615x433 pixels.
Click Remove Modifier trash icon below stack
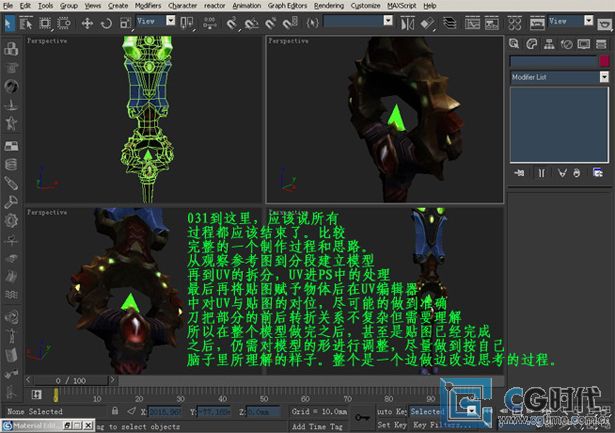[x=576, y=173]
